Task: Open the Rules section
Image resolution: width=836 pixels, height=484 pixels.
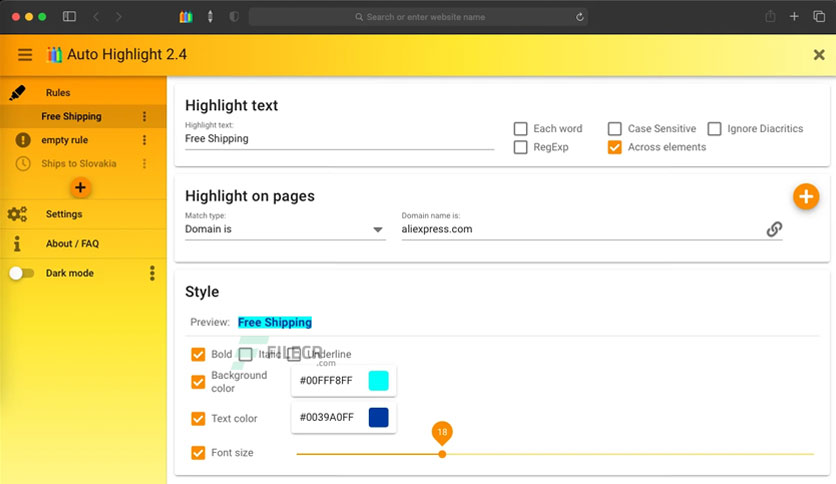Action: pyautogui.click(x=83, y=93)
